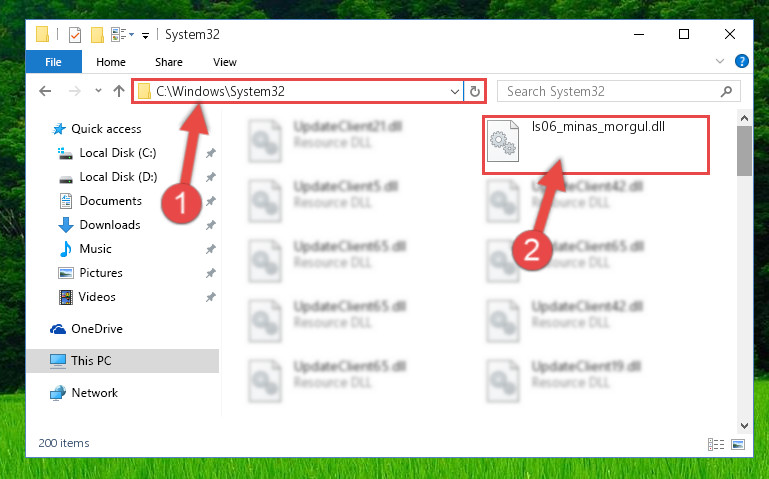Screen dimensions: 769x479
Task: Unpin Downloads using its pin icon
Action: 210,225
